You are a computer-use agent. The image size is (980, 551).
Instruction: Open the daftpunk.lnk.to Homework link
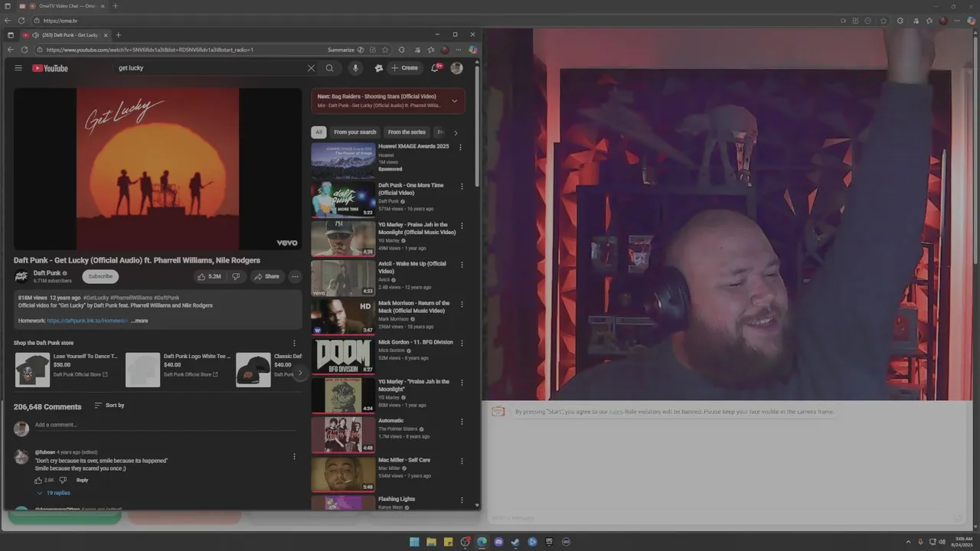87,321
